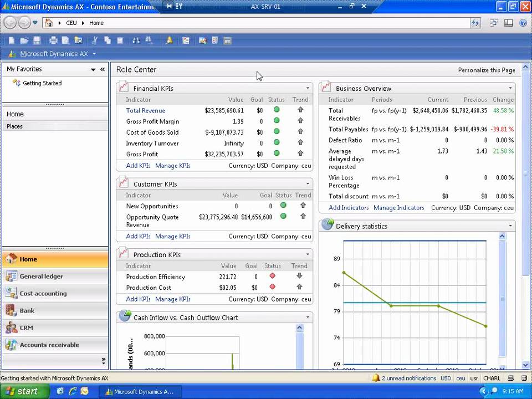
Task: Click the Print toolbar icon
Action: pos(53,40)
